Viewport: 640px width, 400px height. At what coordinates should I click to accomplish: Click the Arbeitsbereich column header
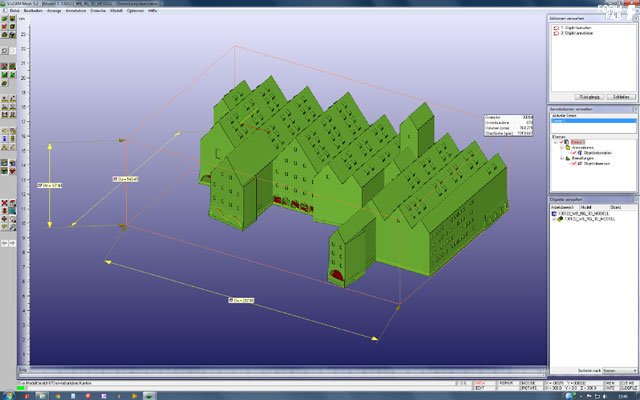pos(565,207)
